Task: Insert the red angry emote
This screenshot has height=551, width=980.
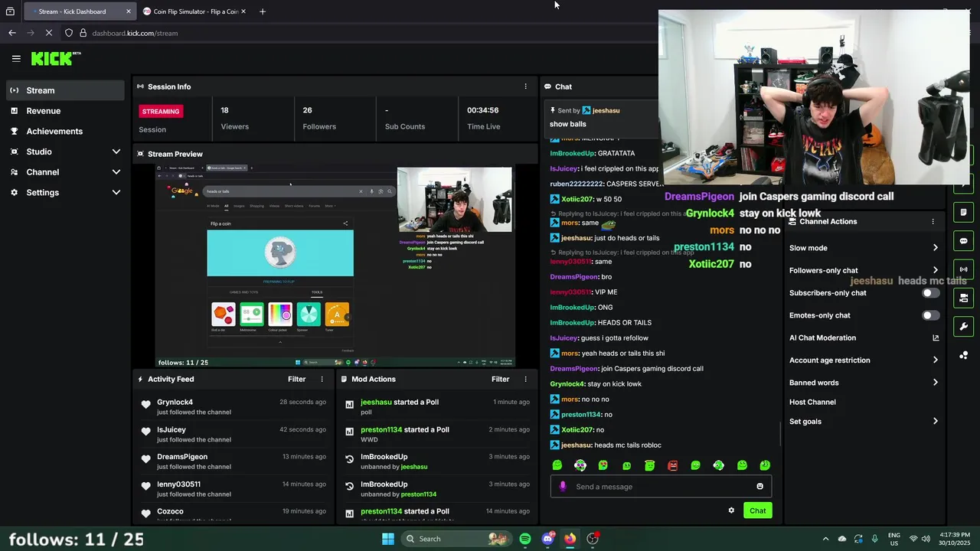Action: click(x=672, y=465)
